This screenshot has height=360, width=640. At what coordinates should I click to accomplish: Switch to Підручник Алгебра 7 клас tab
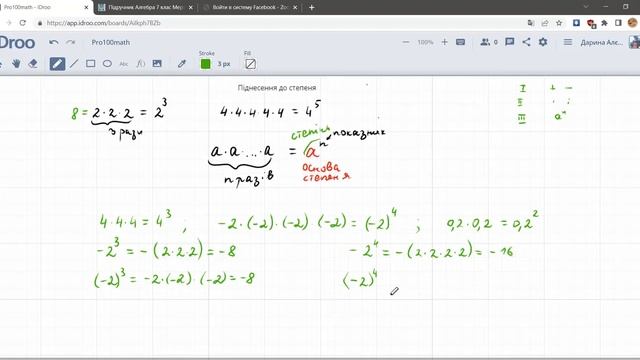tap(145, 7)
